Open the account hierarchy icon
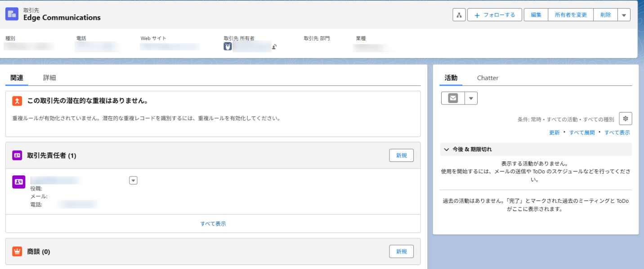The image size is (644, 269). tap(459, 14)
